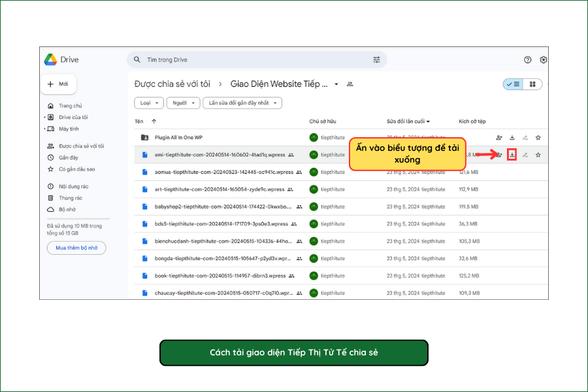This screenshot has width=588, height=392.
Task: Open Lần sửa đổi gần đây nhất dropdown
Action: pyautogui.click(x=242, y=103)
